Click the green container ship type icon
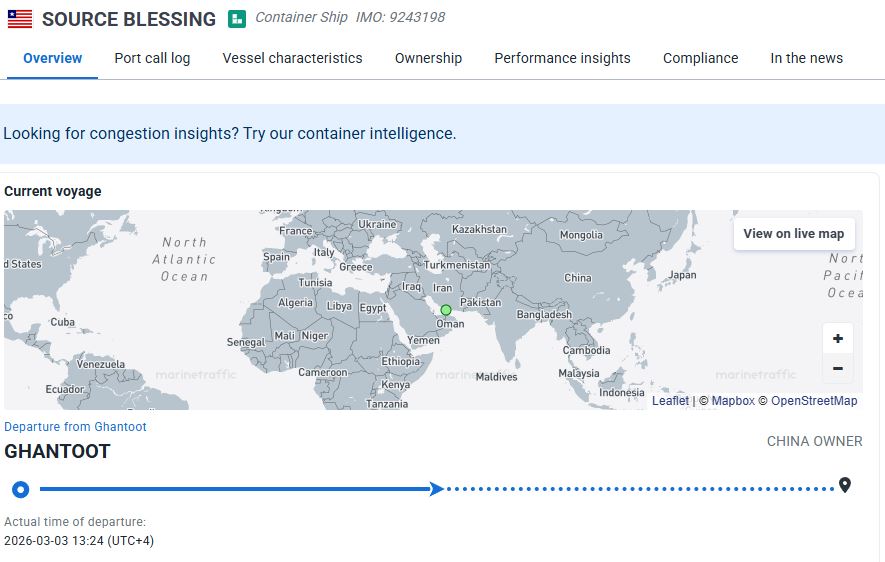 (237, 19)
